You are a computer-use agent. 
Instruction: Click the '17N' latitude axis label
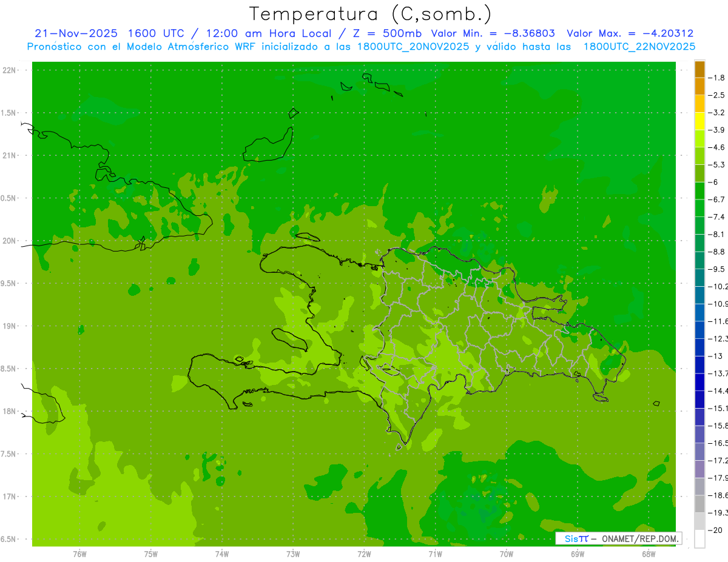pyautogui.click(x=9, y=496)
